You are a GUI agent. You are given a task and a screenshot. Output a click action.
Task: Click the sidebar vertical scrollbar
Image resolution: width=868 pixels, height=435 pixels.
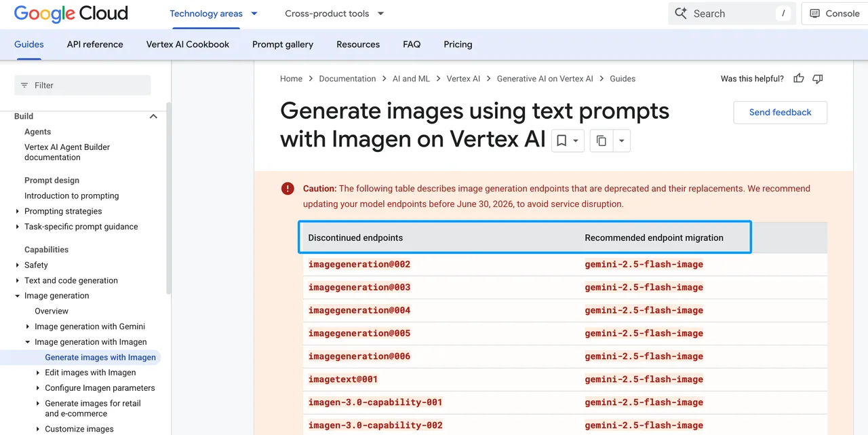169,197
